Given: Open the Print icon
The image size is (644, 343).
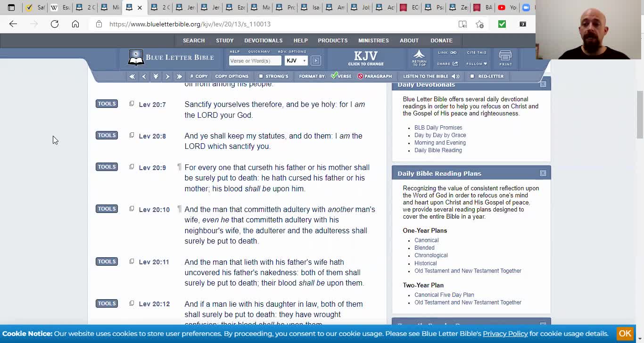Looking at the screenshot, I should (x=505, y=58).
